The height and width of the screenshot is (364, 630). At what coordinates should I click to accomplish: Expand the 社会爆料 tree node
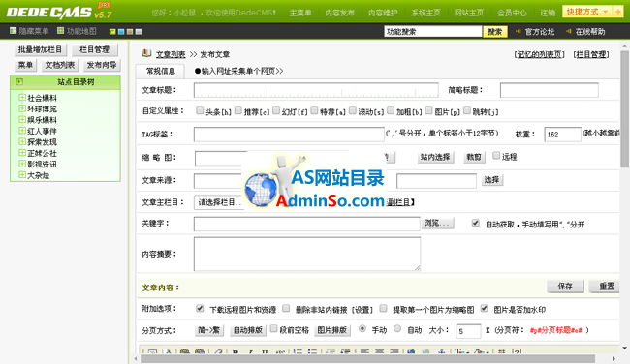[x=22, y=97]
